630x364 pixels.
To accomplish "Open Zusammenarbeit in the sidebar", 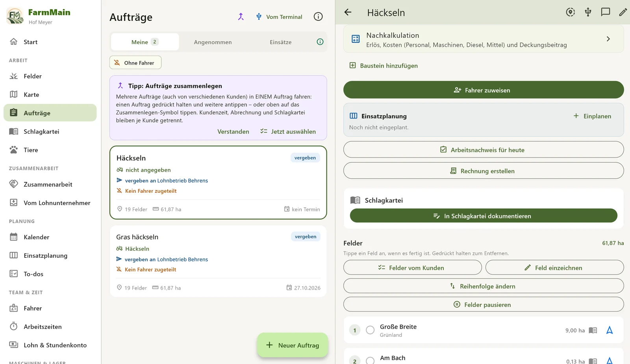I will [x=50, y=184].
